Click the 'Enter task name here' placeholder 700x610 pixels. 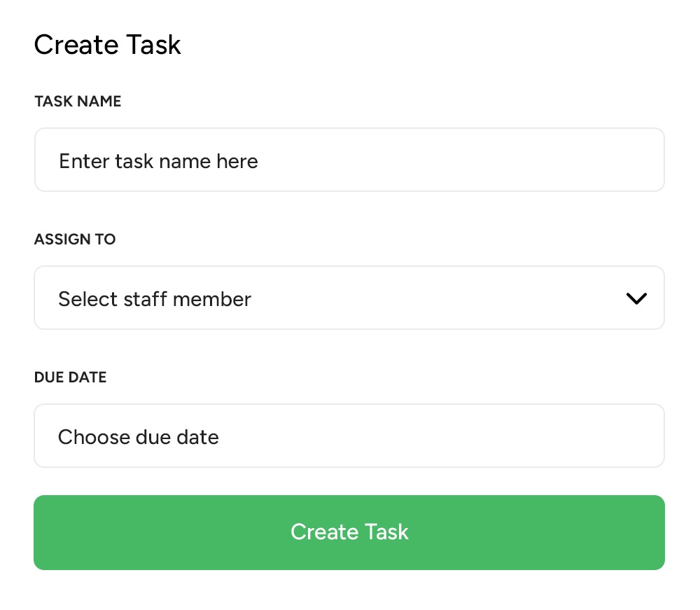158,161
